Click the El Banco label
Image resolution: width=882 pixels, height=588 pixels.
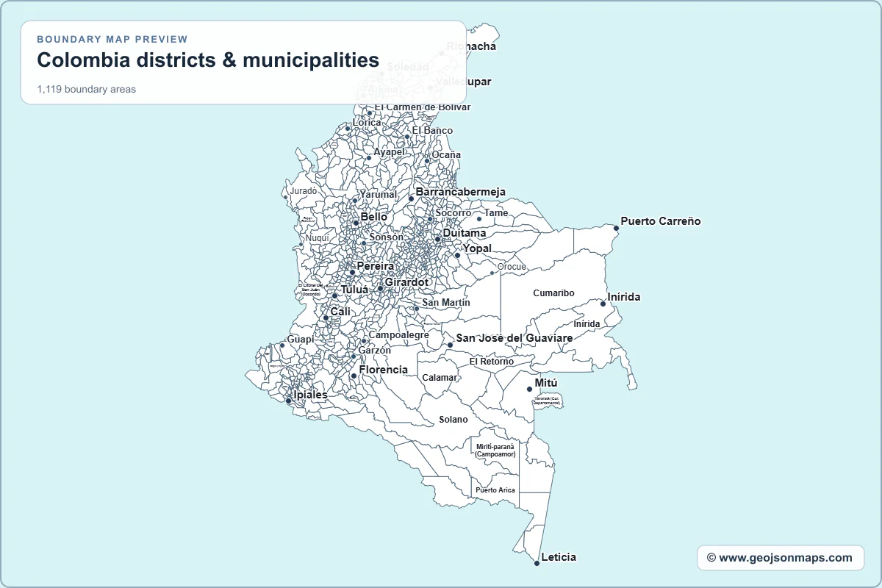[x=432, y=131]
